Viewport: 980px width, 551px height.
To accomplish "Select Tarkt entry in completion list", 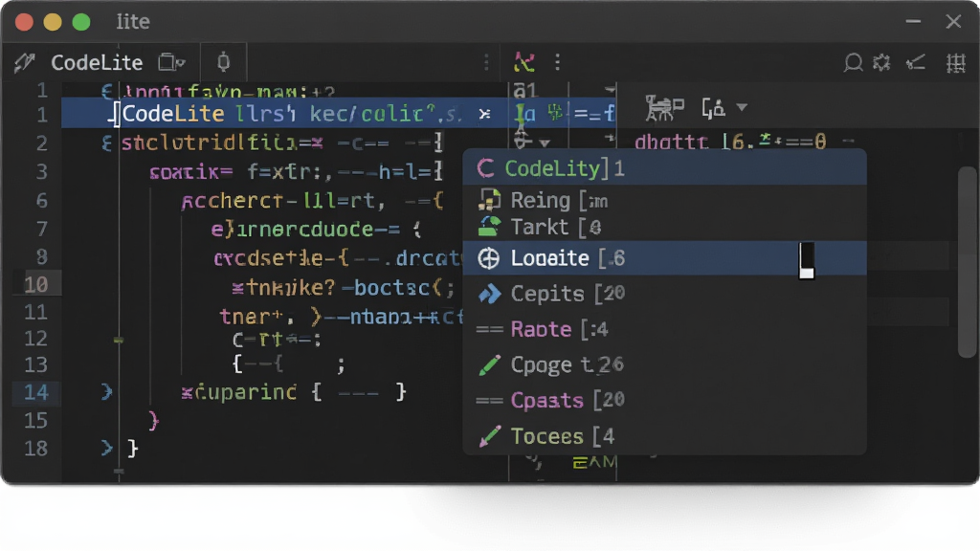I will point(664,228).
